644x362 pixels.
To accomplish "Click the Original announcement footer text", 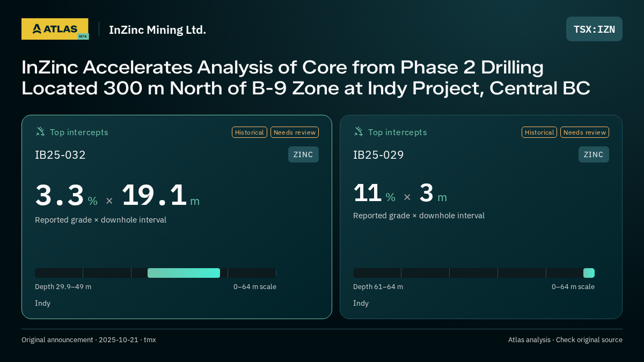I will pos(89,340).
